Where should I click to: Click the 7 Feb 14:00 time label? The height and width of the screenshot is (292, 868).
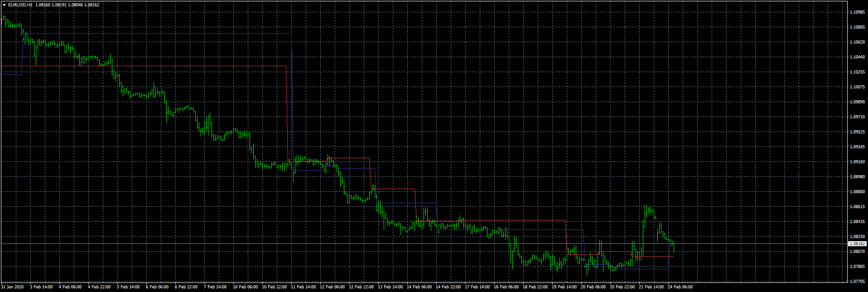click(x=215, y=287)
